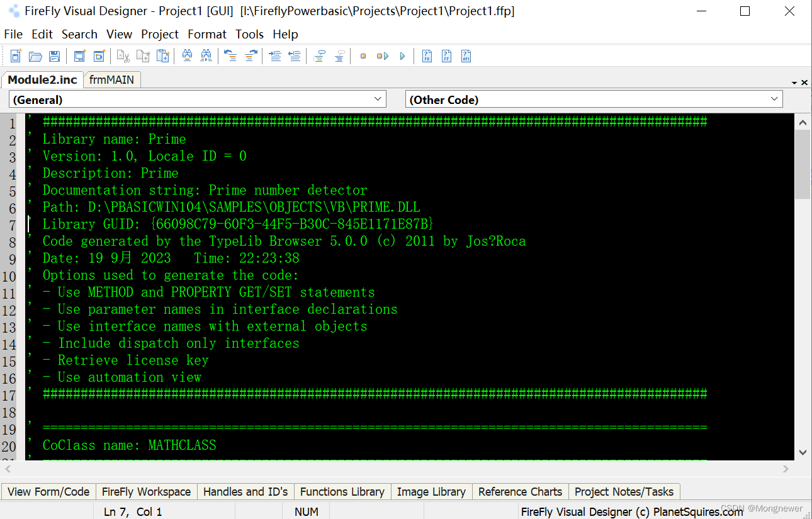This screenshot has width=812, height=519.
Task: Toggle NUM lock indicator in status bar
Action: [306, 511]
